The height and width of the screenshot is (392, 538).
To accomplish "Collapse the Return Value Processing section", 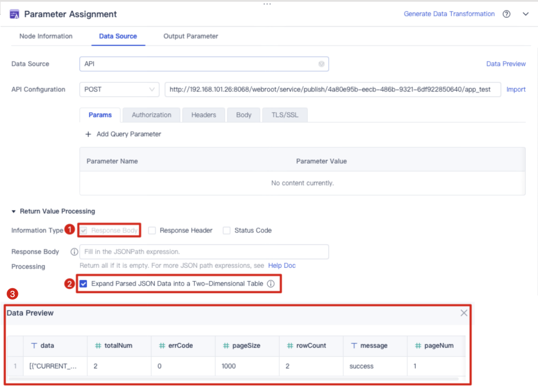I will pos(14,212).
